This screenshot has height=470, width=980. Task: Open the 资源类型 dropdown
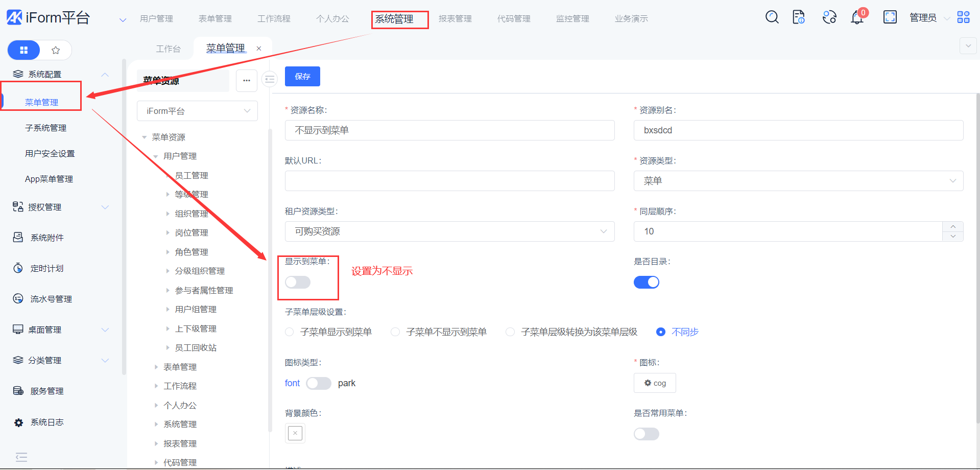click(798, 181)
